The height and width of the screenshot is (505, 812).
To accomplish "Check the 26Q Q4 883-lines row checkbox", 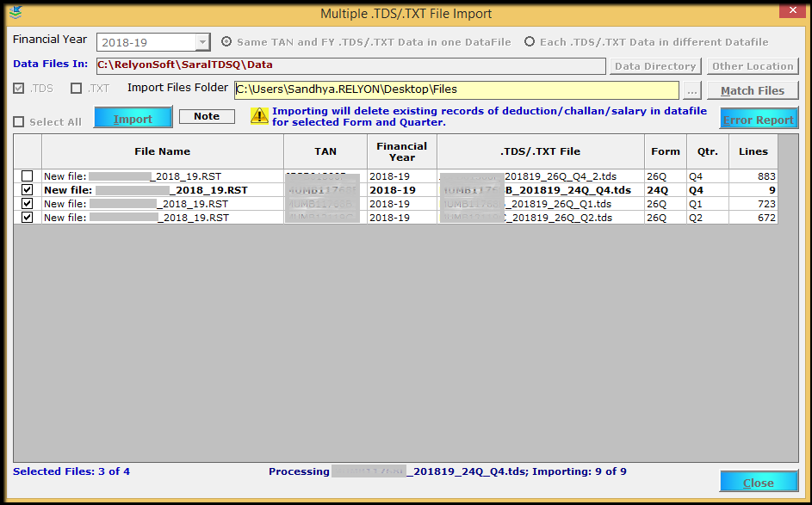I will click(27, 176).
